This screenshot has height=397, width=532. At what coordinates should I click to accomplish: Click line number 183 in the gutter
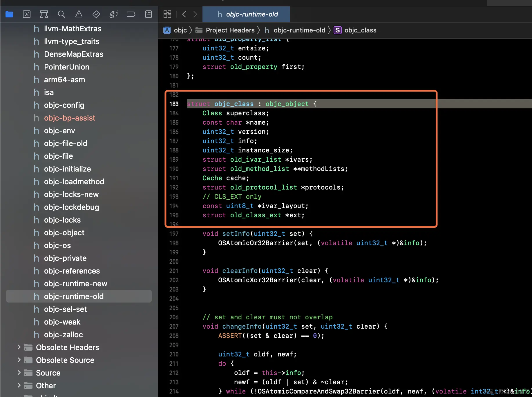[174, 104]
